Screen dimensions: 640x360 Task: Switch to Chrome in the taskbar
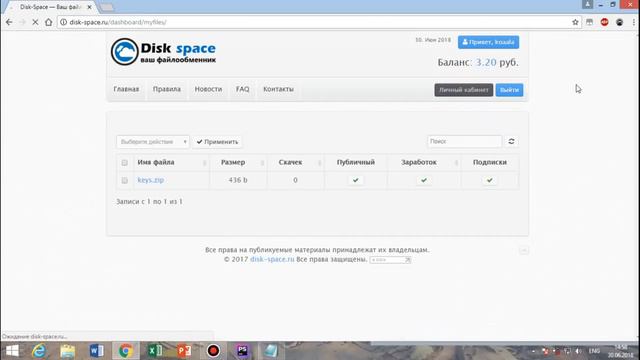125,351
